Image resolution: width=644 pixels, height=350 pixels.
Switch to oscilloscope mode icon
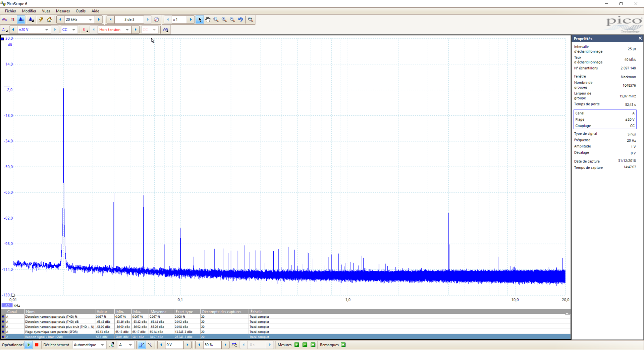pyautogui.click(x=5, y=19)
